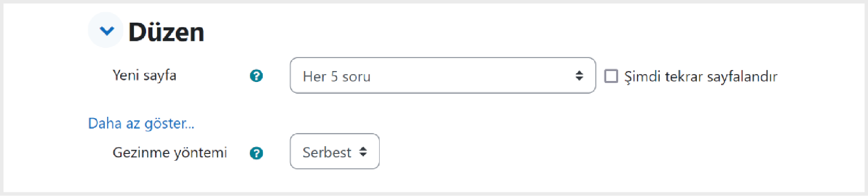Screen dimensions: 868x196
Task: Tick the empty box before Şimdi tekrar
Action: coord(611,76)
